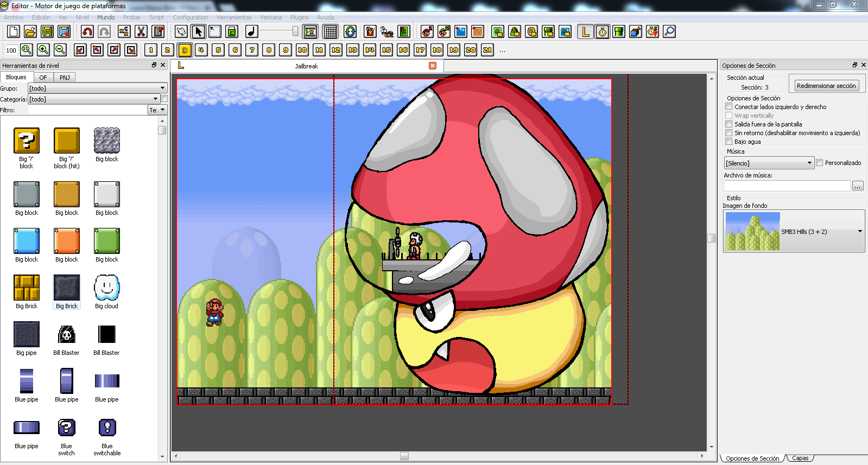Toggle grid snapping icon

click(x=330, y=31)
